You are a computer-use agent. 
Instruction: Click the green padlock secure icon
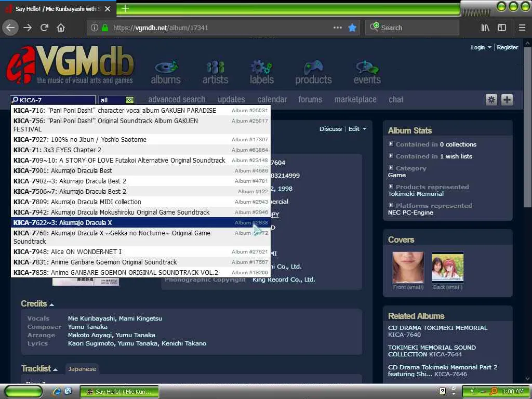[105, 28]
